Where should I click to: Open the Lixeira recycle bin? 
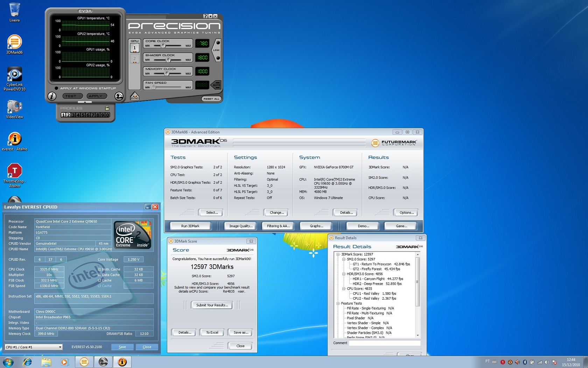click(x=14, y=13)
